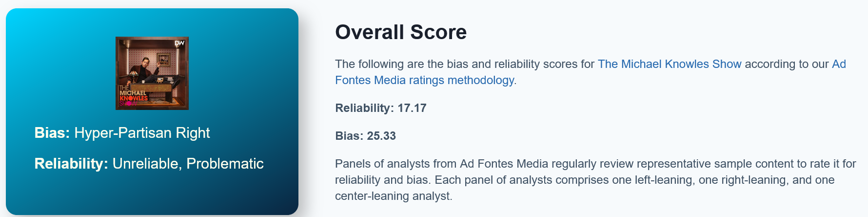Viewport: 868px width, 217px height.
Task: Click the Hyper-Partisan Right rating text
Action: tap(142, 133)
